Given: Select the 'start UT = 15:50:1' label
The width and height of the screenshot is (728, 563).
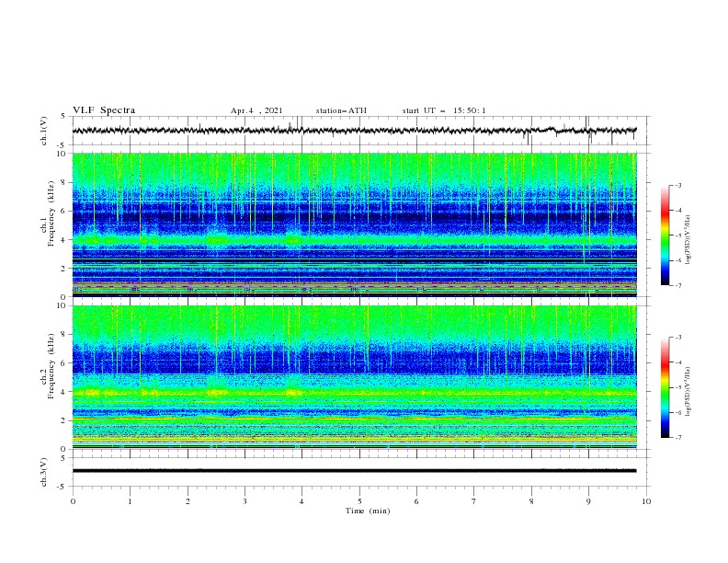Looking at the screenshot, I should (x=444, y=110).
